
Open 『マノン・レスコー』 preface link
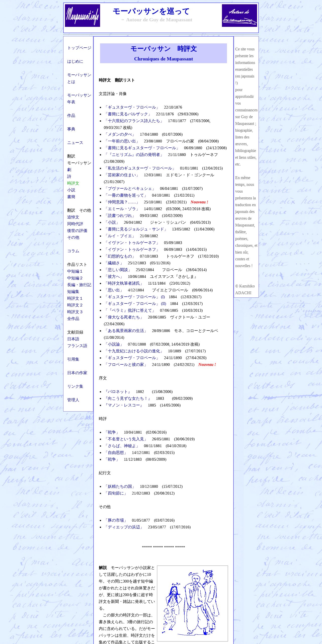tap(124, 405)
